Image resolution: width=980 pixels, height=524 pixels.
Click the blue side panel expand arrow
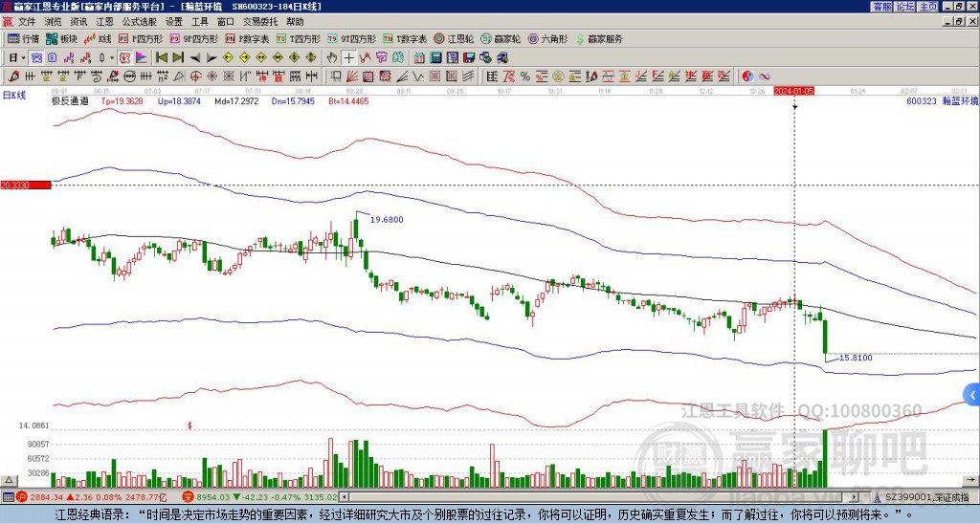972,395
